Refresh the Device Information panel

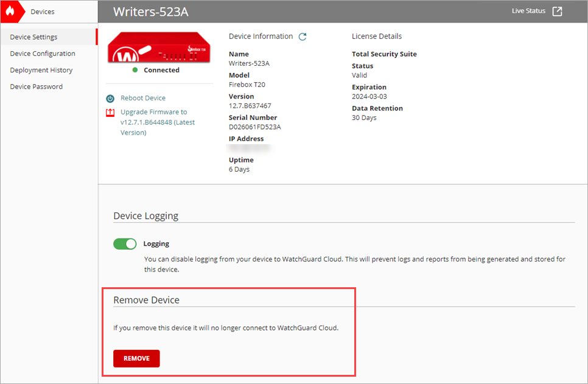[303, 36]
